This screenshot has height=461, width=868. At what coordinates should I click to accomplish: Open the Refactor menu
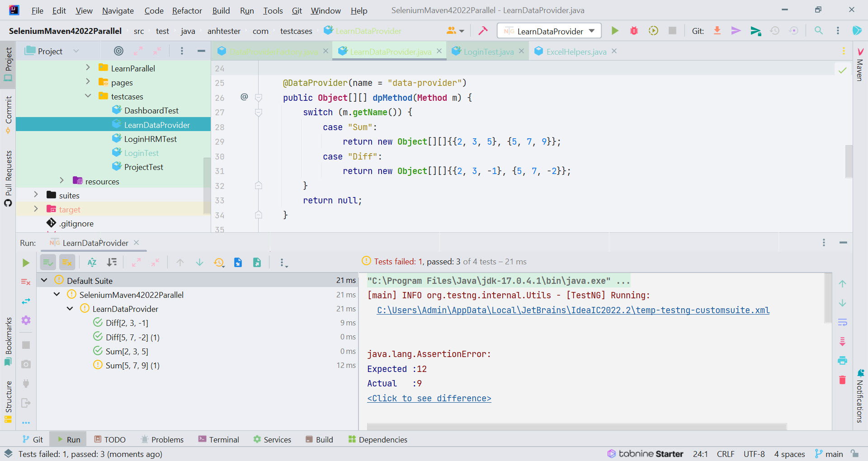[x=187, y=10]
